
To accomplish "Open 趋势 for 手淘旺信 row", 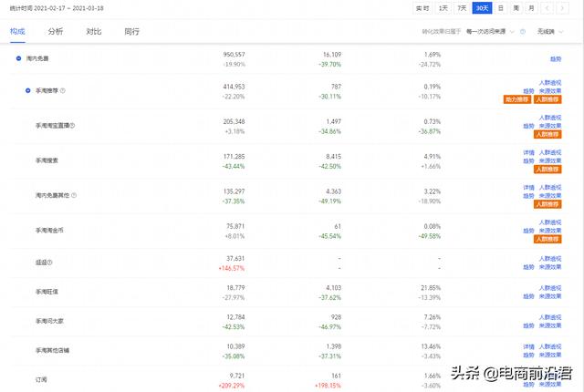I will [528, 296].
